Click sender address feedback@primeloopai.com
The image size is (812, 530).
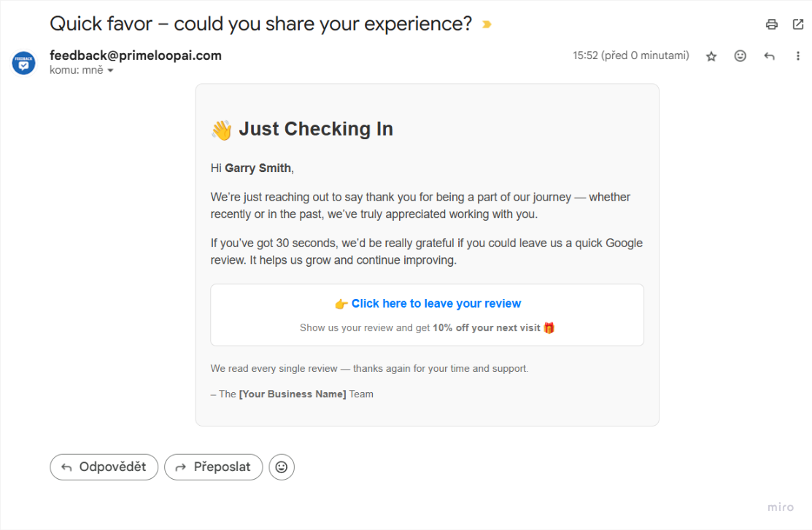click(x=136, y=55)
